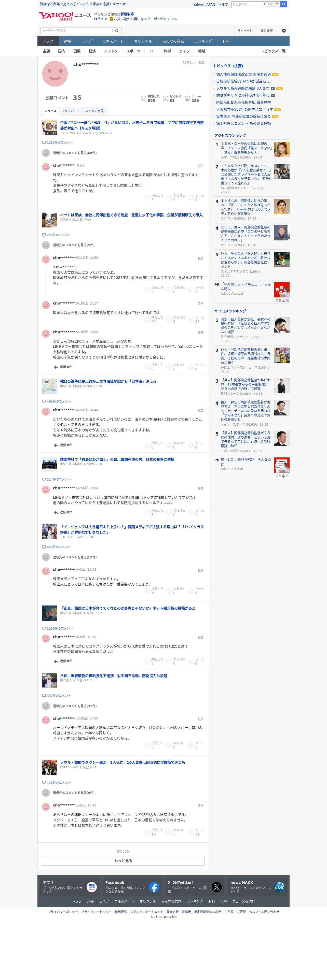Click the commenter avatar on the 5/10 13:17 comment
Image resolution: width=327 pixels, height=980 pixels.
(x=46, y=305)
